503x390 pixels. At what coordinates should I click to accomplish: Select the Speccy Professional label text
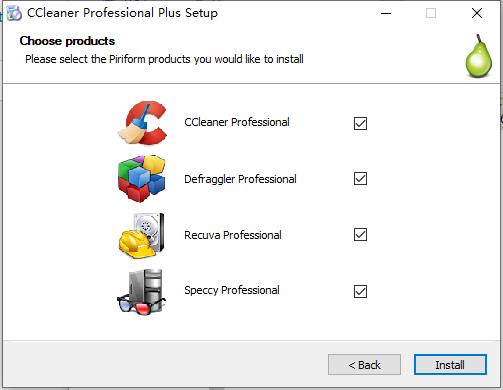[232, 290]
